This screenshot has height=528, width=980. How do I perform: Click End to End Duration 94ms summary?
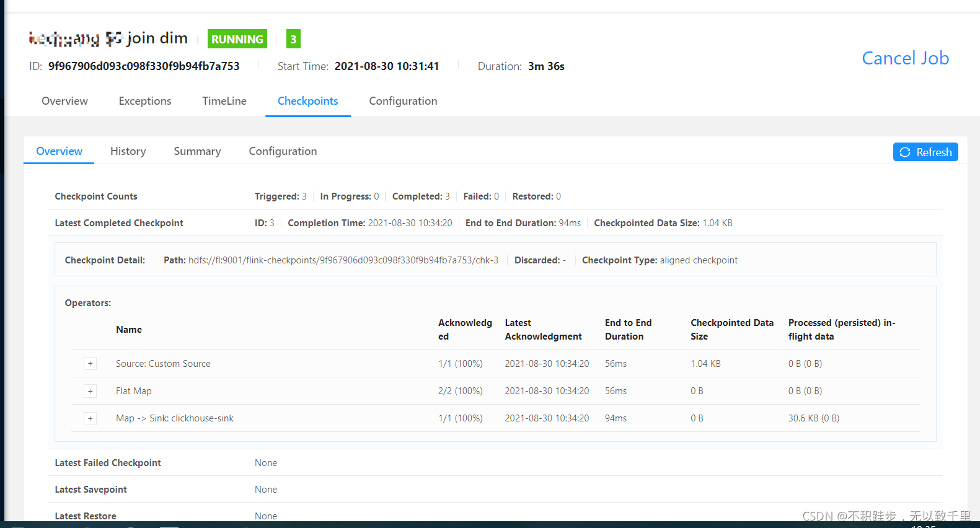[x=523, y=223]
